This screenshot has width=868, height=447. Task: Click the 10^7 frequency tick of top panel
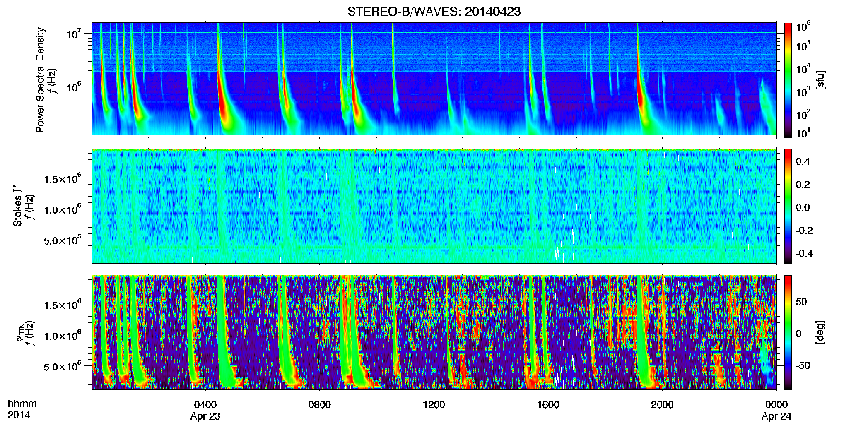tap(74, 33)
